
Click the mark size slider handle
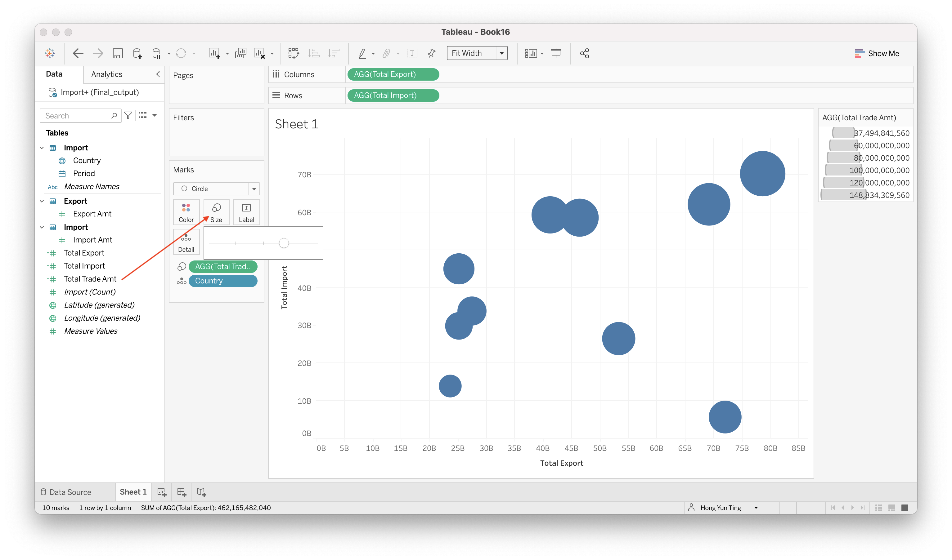coord(284,243)
